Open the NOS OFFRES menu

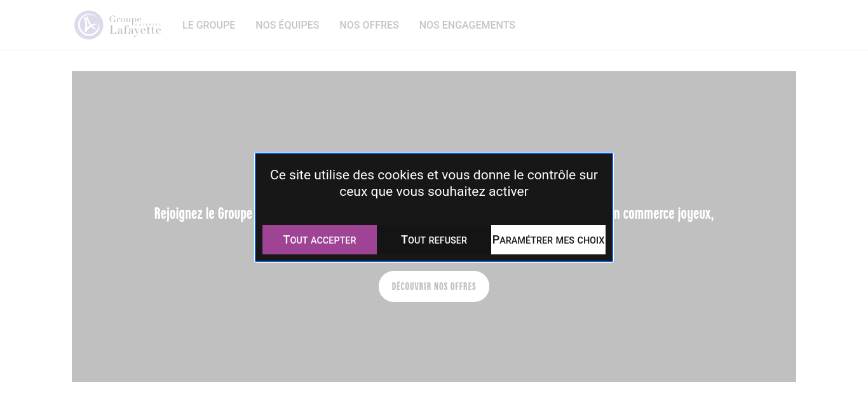pyautogui.click(x=369, y=25)
